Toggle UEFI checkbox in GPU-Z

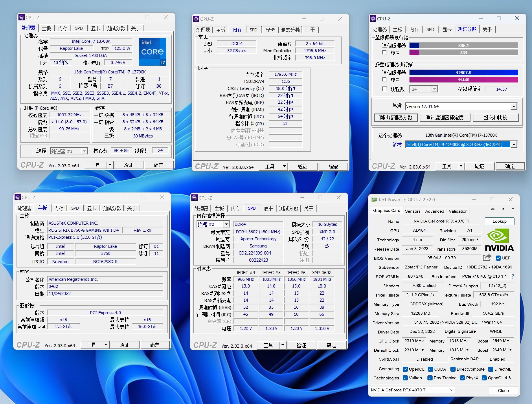coord(498,258)
